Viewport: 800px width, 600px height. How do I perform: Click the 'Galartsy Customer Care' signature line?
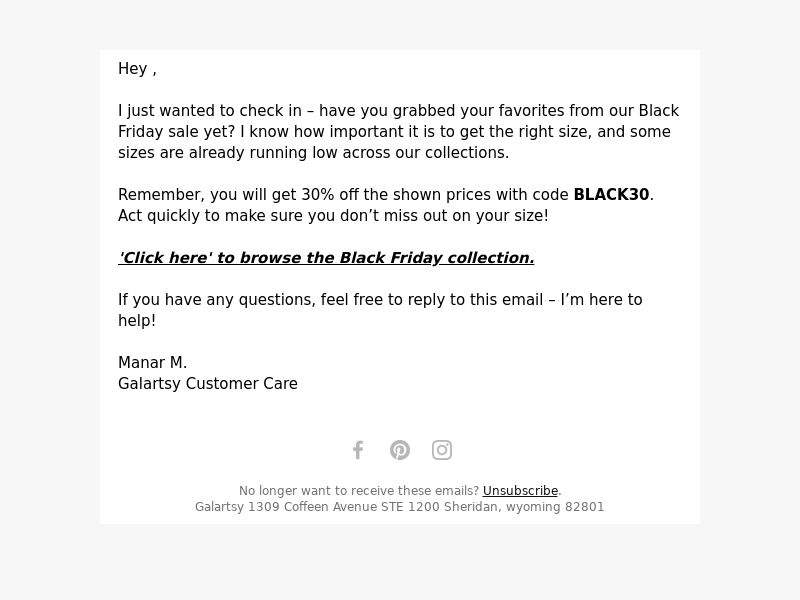pos(208,383)
